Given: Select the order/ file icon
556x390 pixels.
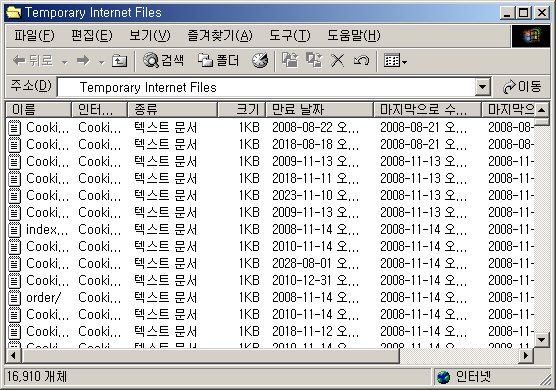Looking at the screenshot, I should [x=14, y=297].
